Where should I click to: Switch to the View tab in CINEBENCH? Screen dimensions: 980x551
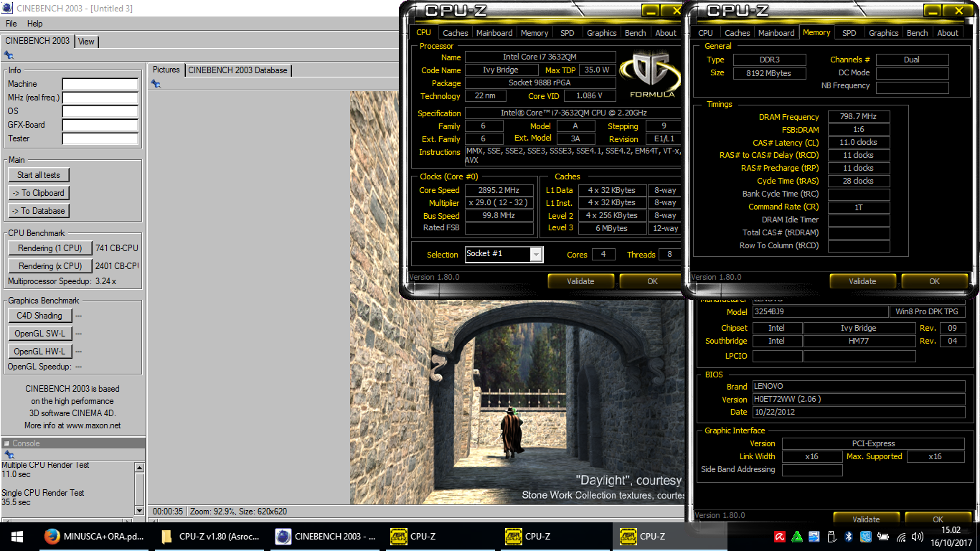pos(86,42)
